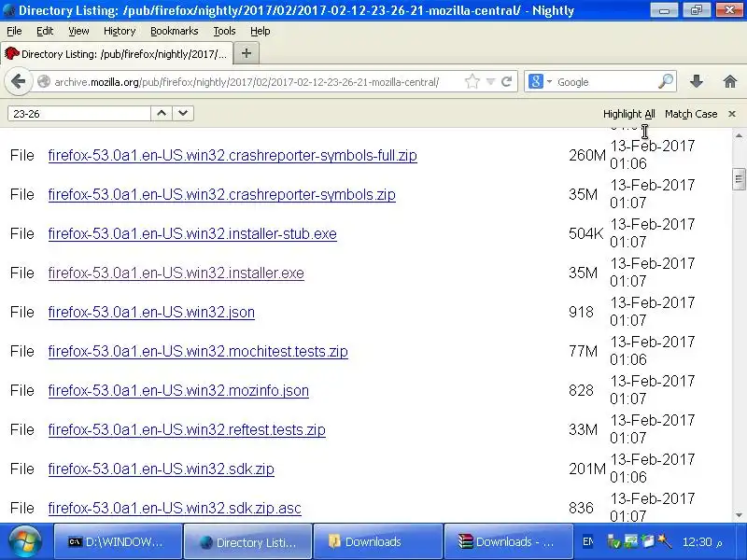747x560 pixels.
Task: Toggle Highlight All in find bar
Action: pos(628,114)
